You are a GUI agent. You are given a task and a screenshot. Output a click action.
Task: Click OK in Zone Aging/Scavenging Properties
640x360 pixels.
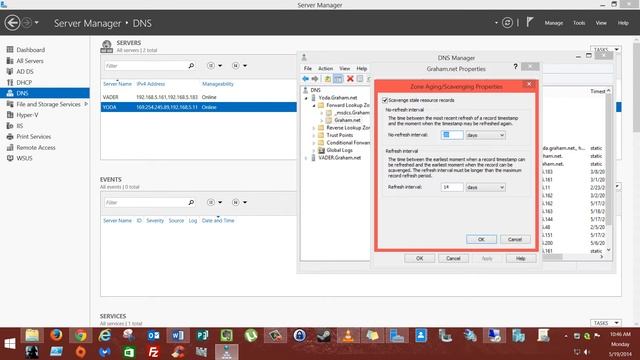[x=481, y=240]
